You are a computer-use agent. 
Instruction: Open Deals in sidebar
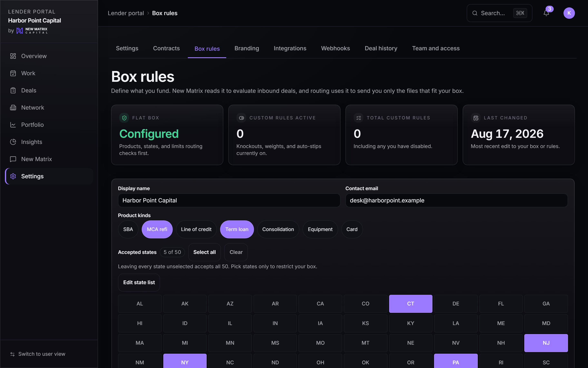tap(49, 90)
